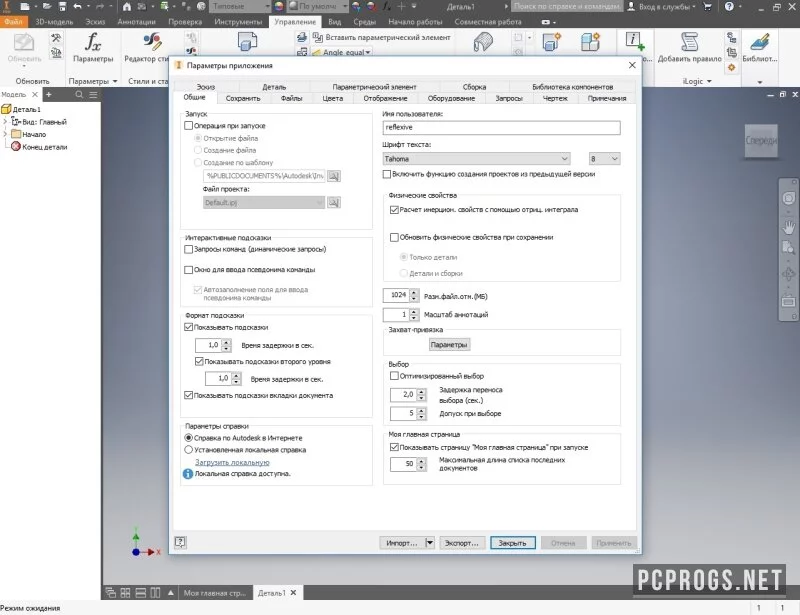
Task: Increase Допуск при выборе stepper
Action: coord(421,411)
